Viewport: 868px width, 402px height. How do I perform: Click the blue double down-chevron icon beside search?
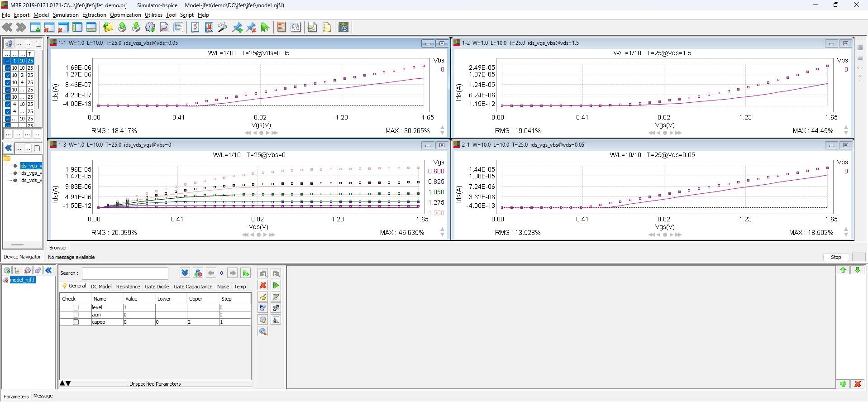tap(185, 273)
